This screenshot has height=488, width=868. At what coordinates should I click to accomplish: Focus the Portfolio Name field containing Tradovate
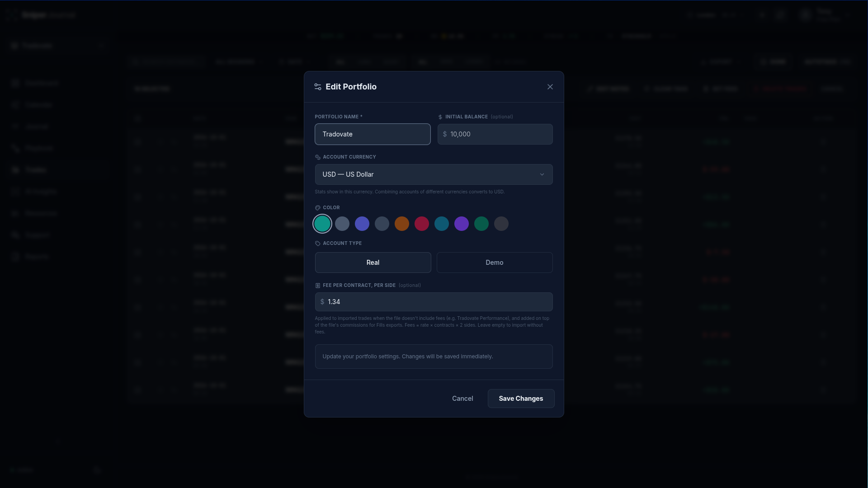click(x=373, y=134)
